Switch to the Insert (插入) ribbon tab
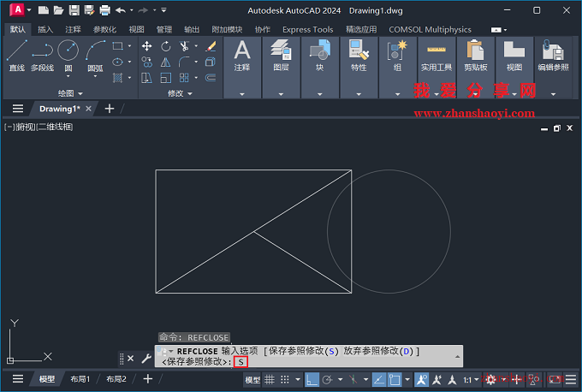The image size is (582, 392). (45, 29)
